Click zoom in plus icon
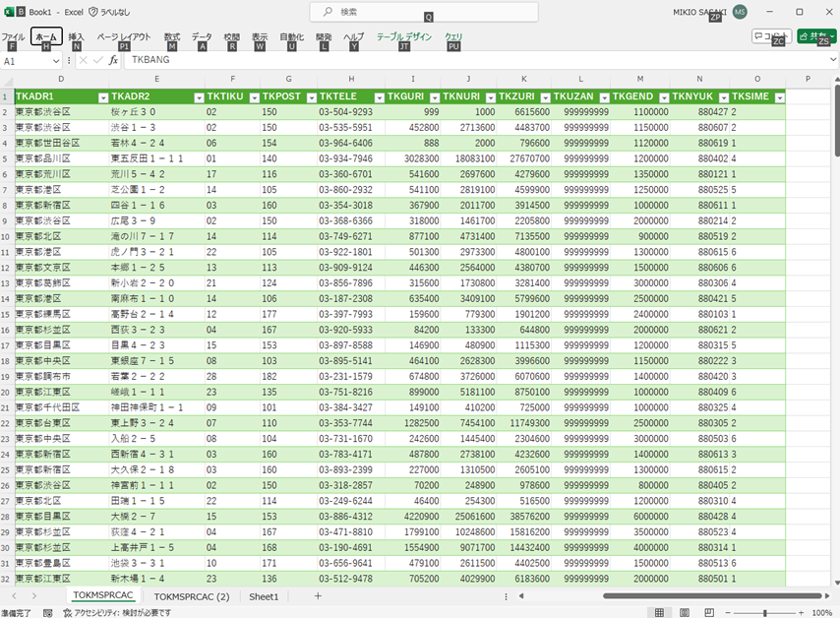Screen dimensions: 840x618 coord(801,613)
